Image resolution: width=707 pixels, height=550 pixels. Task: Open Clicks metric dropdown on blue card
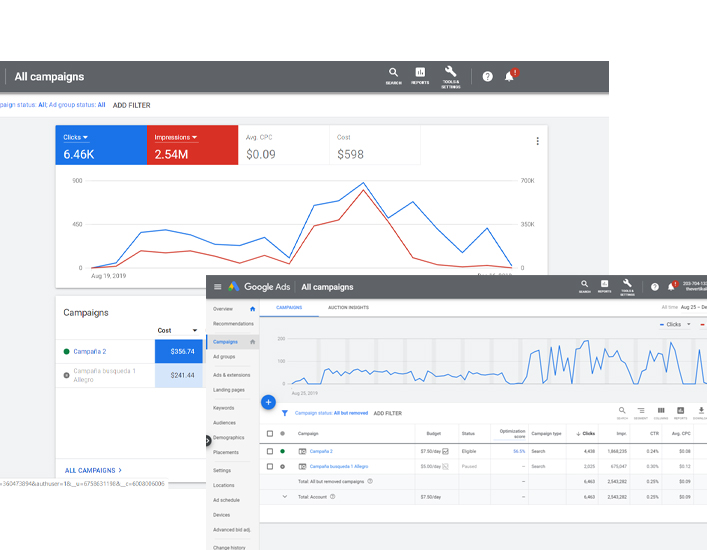tap(75, 137)
